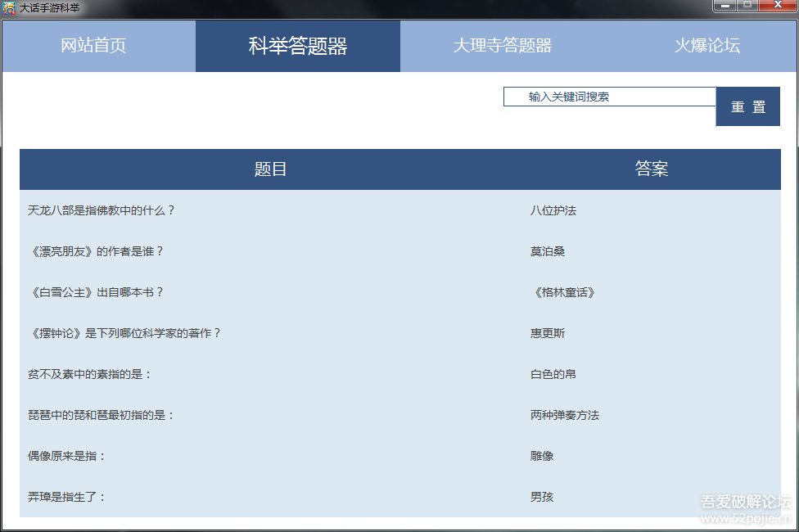Click the 琵琶中的琵和琶 question row
The height and width of the screenshot is (532, 799).
[x=102, y=415]
